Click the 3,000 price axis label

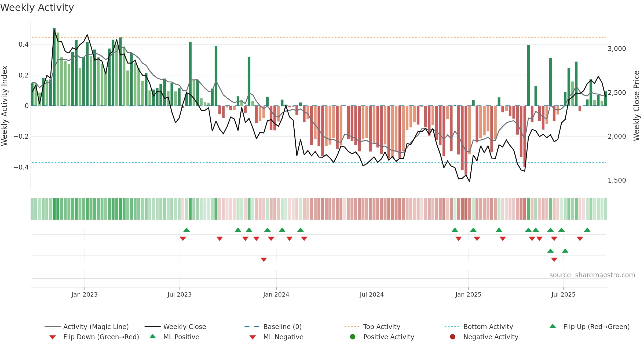[617, 49]
